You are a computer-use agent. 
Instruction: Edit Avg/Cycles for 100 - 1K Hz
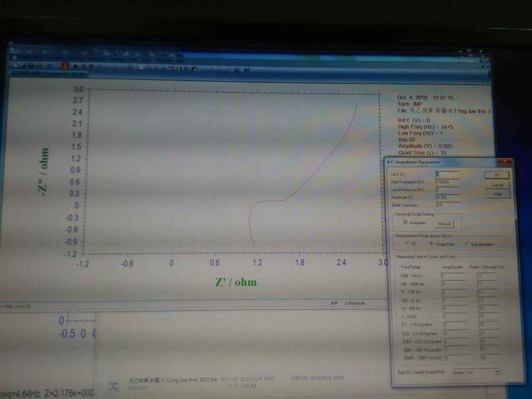(455, 300)
